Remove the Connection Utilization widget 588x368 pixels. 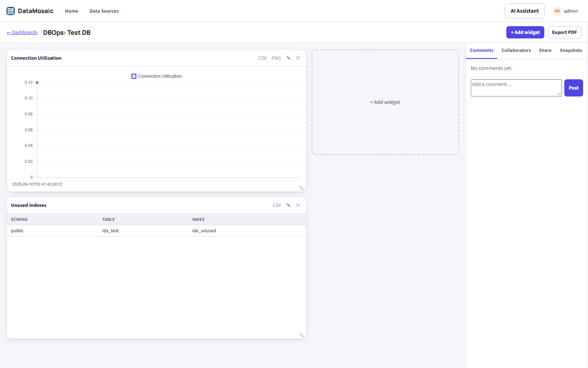click(x=298, y=58)
